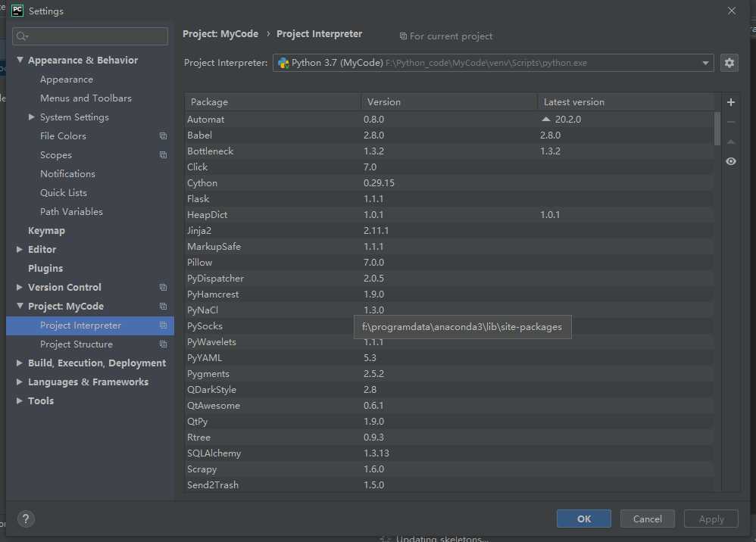Select the Scrapy package row
Viewport: 756px width, 542px height.
click(449, 469)
